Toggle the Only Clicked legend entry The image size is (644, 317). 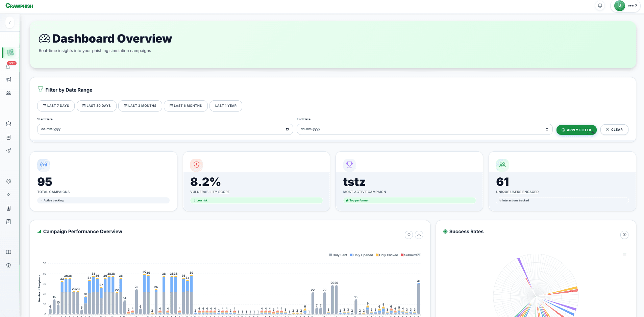click(x=387, y=255)
